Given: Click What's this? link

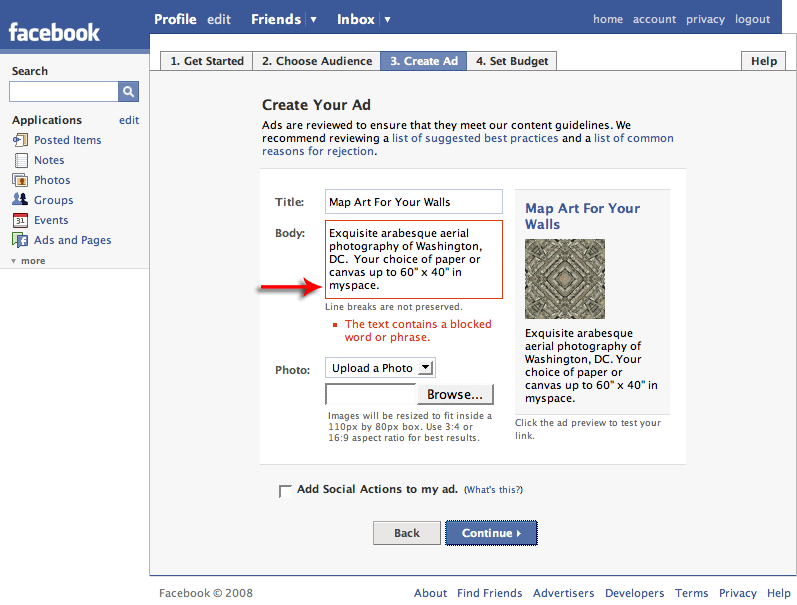Looking at the screenshot, I should (x=493, y=490).
